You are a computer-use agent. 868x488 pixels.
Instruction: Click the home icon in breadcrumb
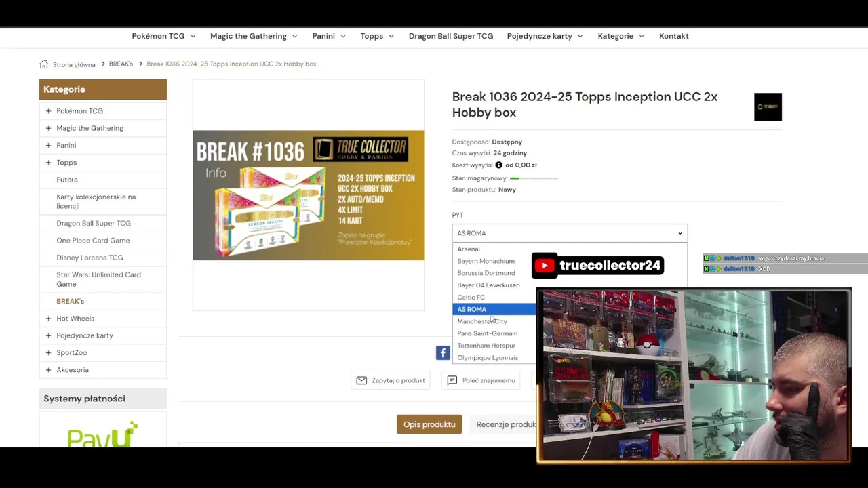(x=44, y=64)
